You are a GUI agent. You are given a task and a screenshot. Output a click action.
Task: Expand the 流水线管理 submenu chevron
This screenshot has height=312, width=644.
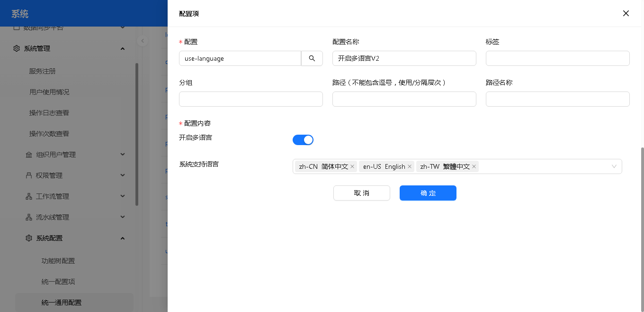pyautogui.click(x=123, y=217)
